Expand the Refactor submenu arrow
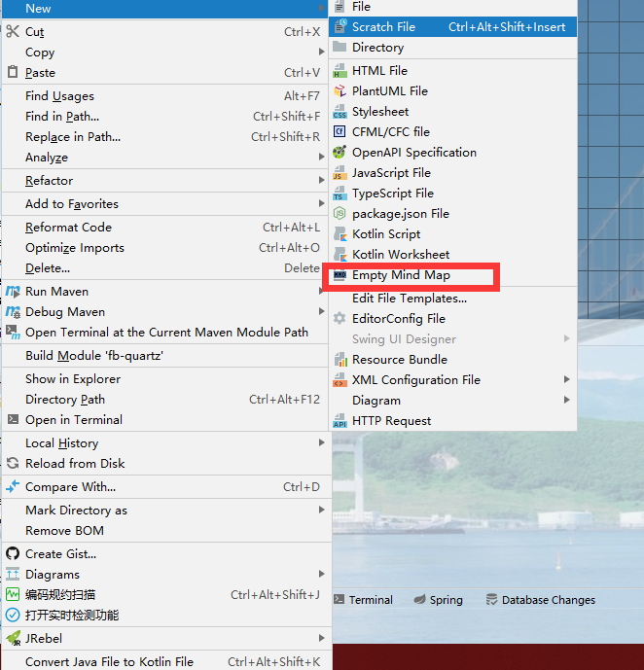 322,181
